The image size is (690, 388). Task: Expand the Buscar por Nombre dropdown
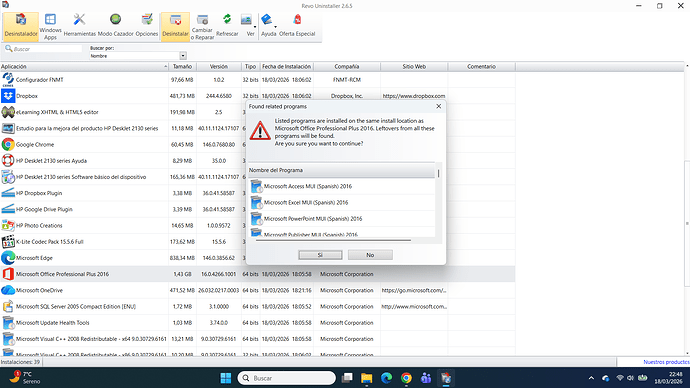click(183, 56)
